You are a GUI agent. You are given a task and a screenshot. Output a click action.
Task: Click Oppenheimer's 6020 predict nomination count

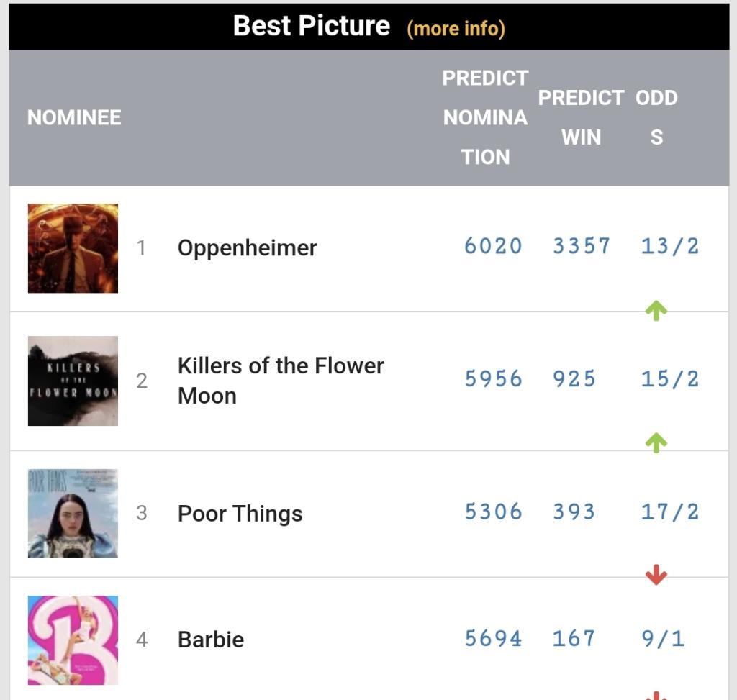(493, 246)
